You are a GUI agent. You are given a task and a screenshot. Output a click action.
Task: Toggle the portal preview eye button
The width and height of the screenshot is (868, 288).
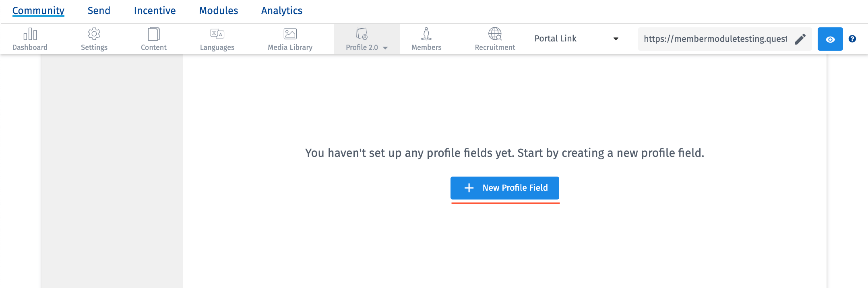[x=830, y=39]
